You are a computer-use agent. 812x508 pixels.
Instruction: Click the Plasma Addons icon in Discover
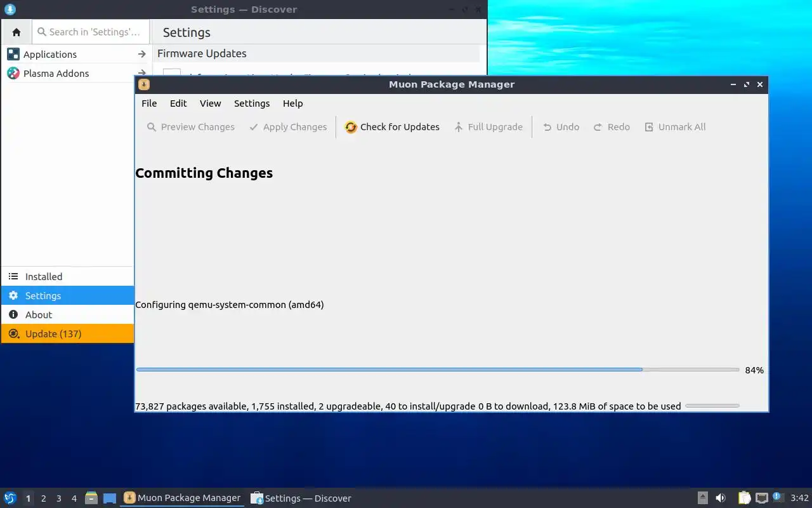click(x=13, y=74)
